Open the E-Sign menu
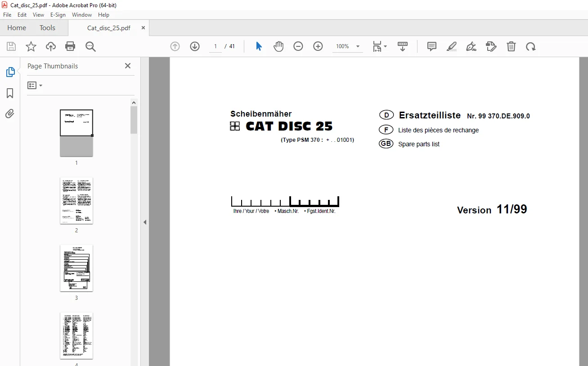This screenshot has width=588, height=366. point(58,15)
